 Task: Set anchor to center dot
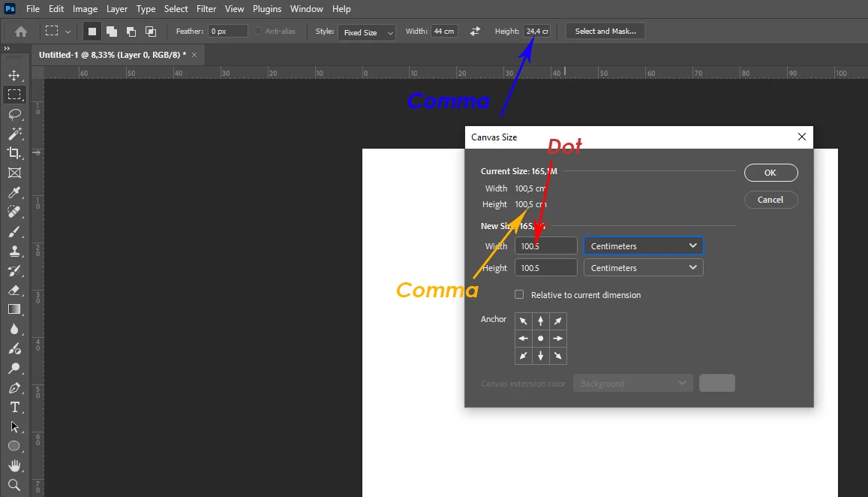coord(541,339)
